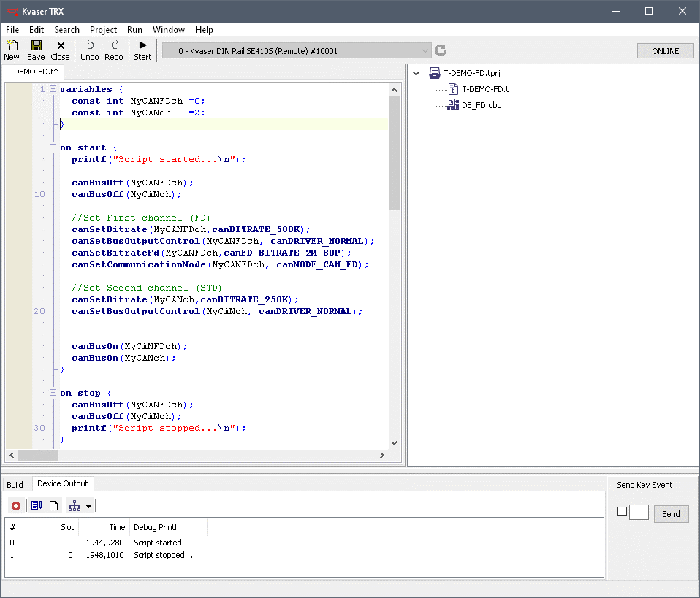Maximize the Kvaser TRX window

[649, 11]
